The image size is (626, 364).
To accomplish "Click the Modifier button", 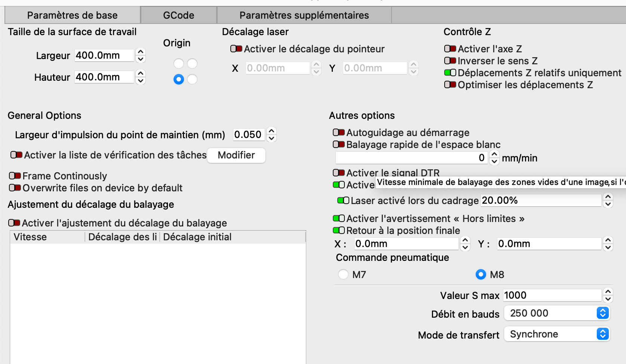I will 236,155.
